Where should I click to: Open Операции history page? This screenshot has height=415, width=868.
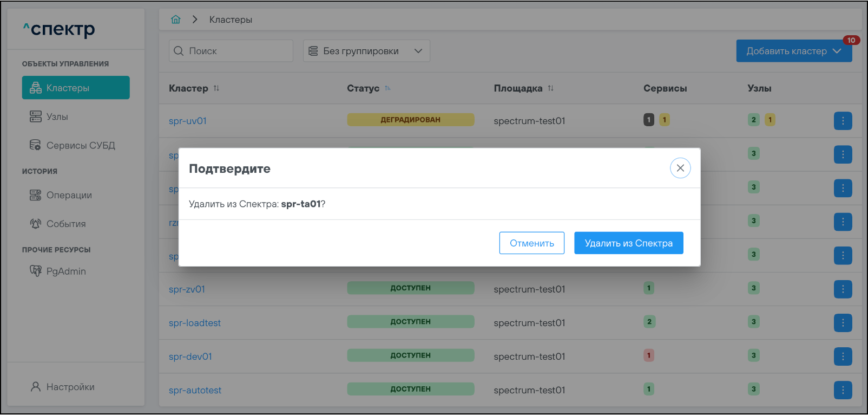(x=69, y=195)
